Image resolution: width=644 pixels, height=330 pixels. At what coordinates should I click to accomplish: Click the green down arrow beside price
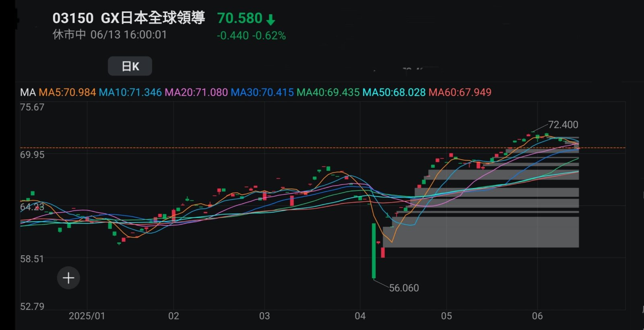tap(271, 20)
